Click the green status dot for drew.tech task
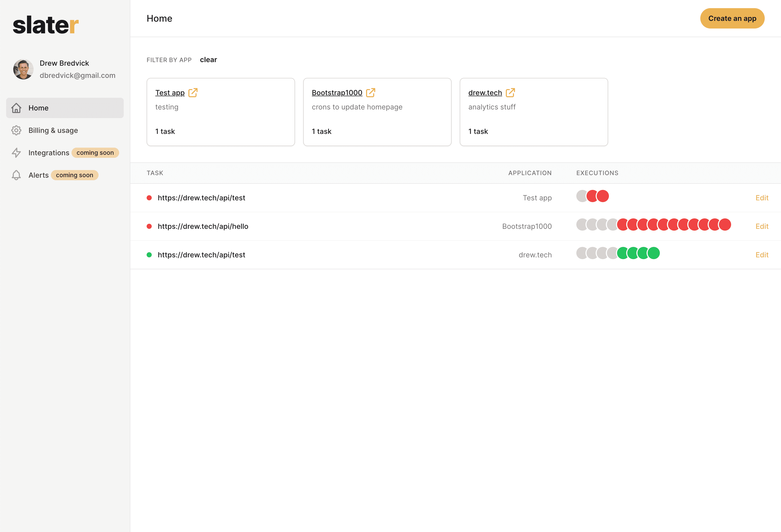Screen dimensions: 781x532 149,255
